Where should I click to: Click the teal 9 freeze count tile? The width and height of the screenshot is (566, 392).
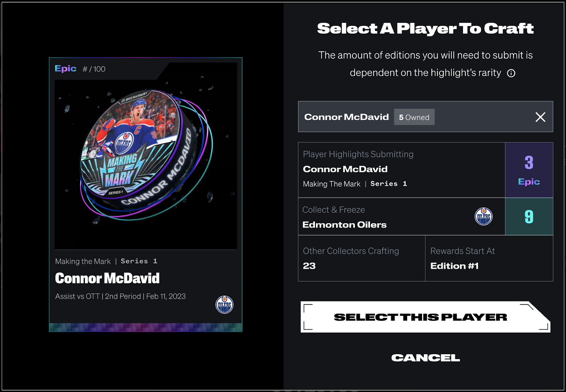(x=529, y=217)
